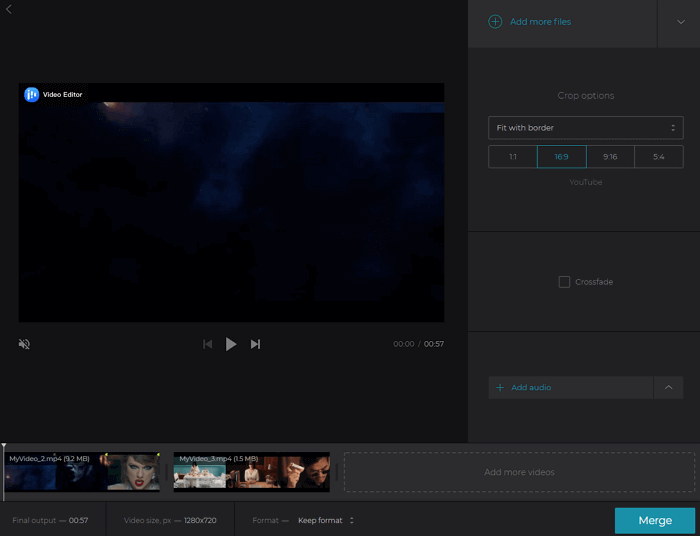This screenshot has height=536, width=700.
Task: Play the video preview
Action: click(x=231, y=344)
